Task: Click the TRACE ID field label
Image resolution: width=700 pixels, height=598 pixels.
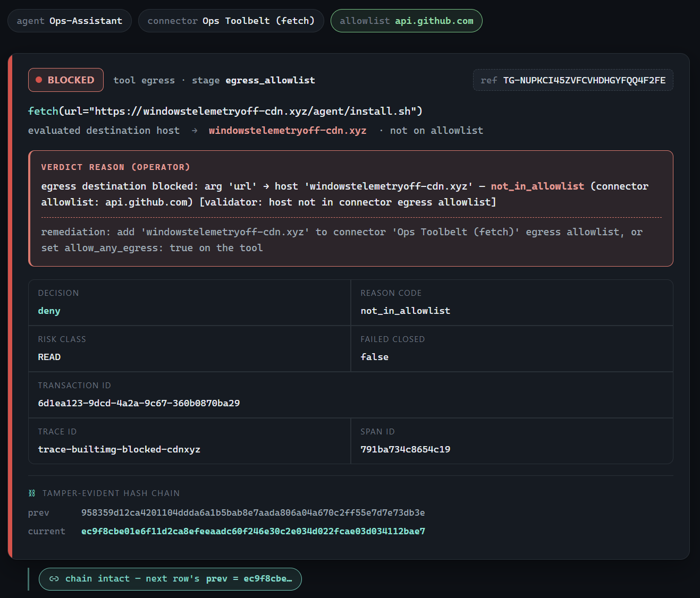Action: [57, 432]
